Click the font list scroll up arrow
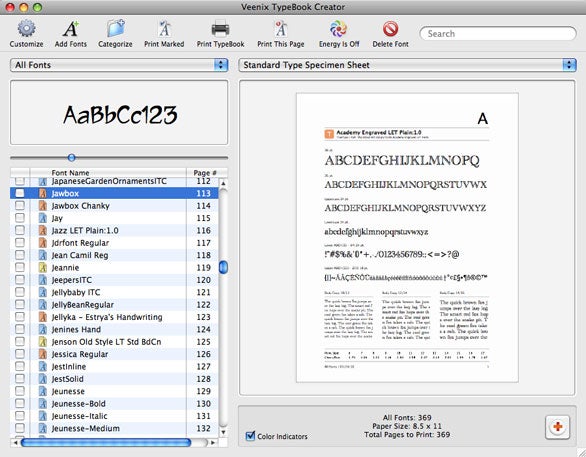586x457 pixels. (x=223, y=183)
